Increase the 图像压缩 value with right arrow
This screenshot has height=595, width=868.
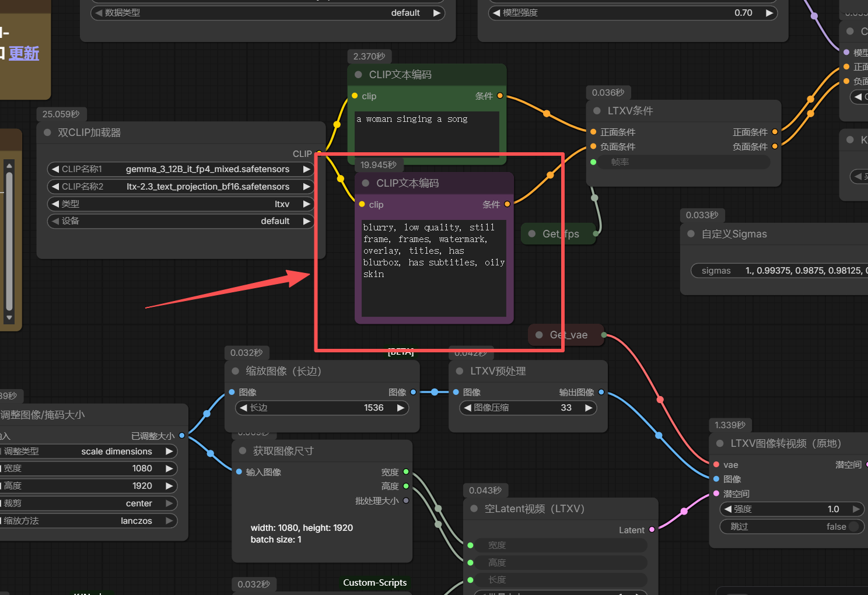pyautogui.click(x=589, y=408)
